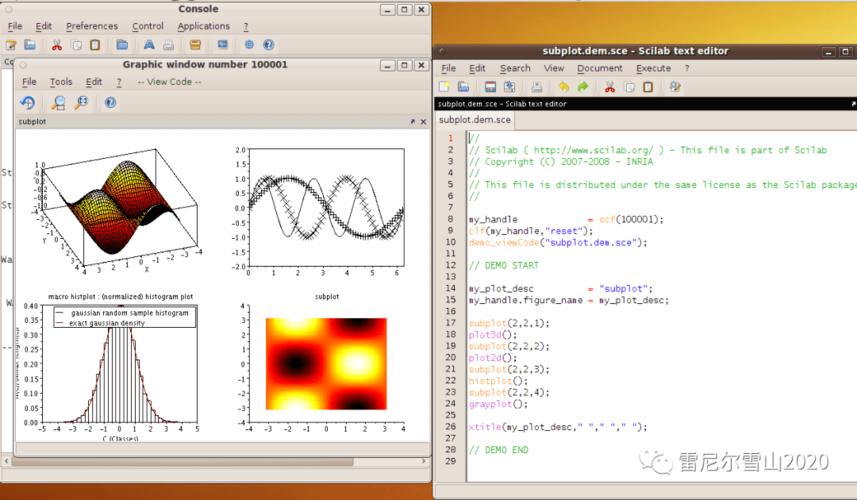Click the paste icon in text editor toolbar

coord(648,86)
